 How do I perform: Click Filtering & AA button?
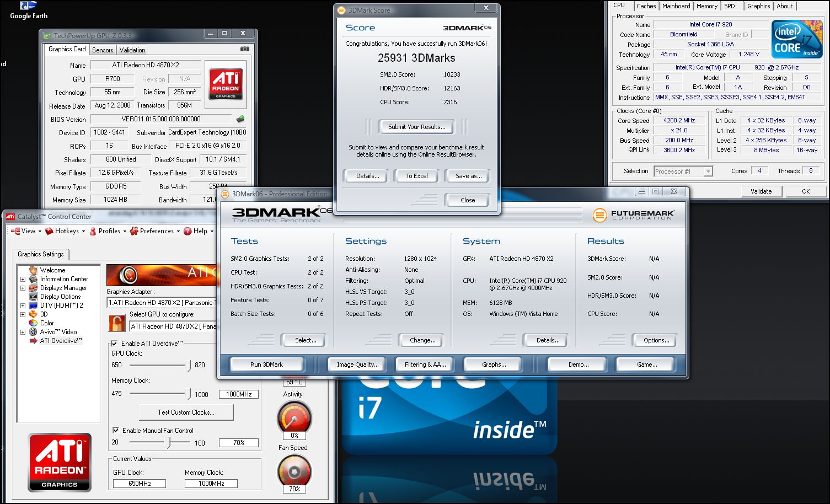coord(425,364)
